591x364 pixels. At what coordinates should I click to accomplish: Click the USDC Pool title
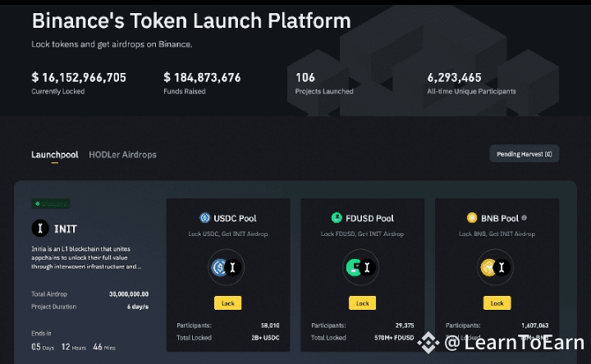[235, 218]
